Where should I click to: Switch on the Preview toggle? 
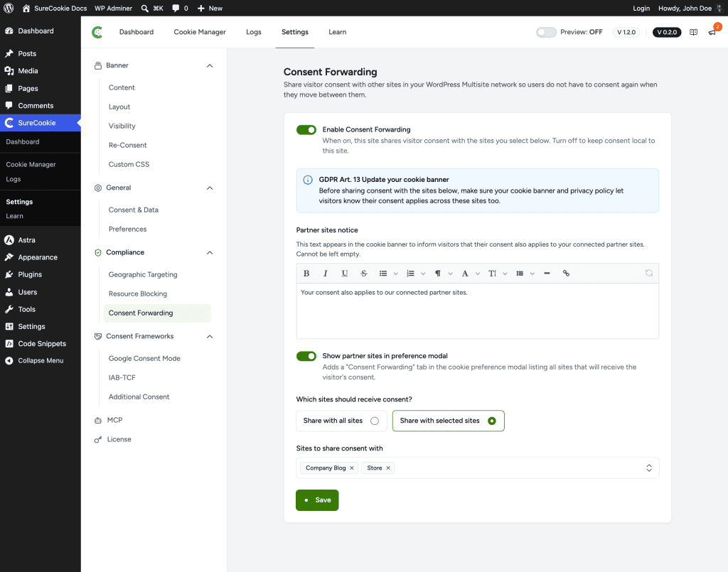point(546,32)
